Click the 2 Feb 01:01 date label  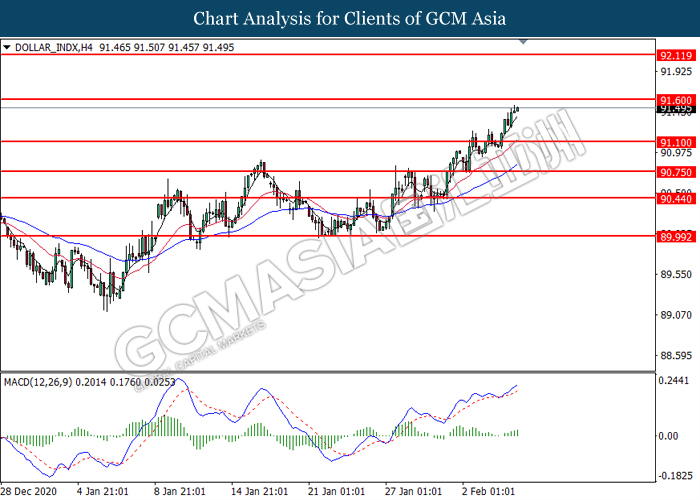[488, 492]
